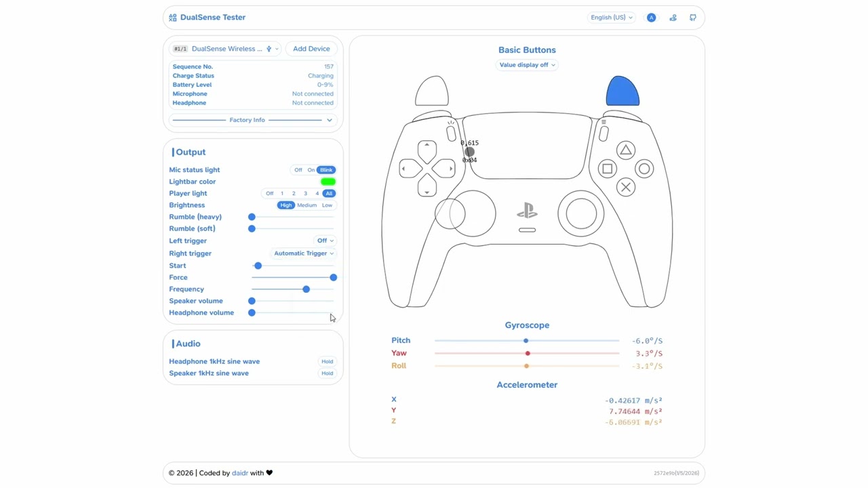Open the green Lightbar color swatch

pos(328,182)
